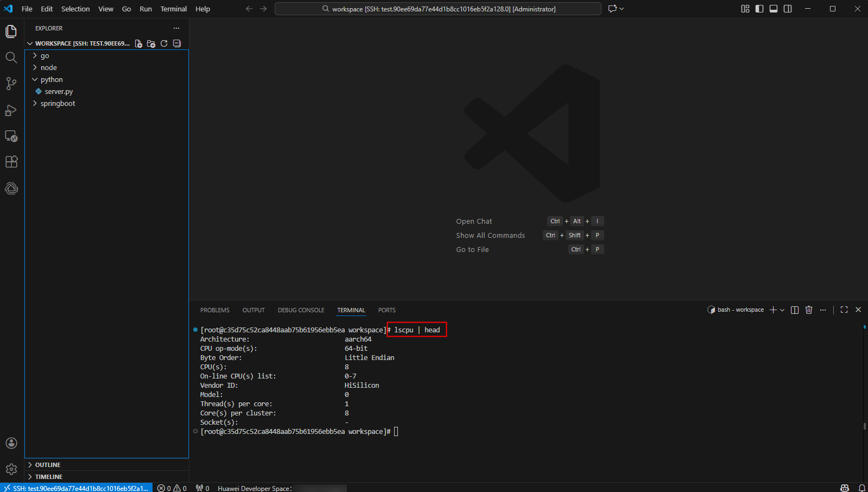Open the Huawei cloud extension icon
Viewport: 868px width, 492px height.
11,188
